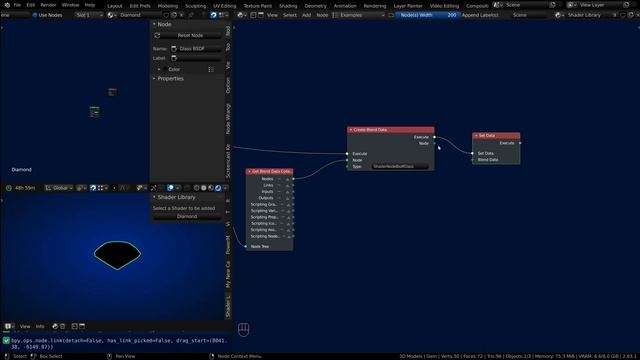Click the new scene icon beside Scene field
The image size is (640, 360).
pos(552,5)
